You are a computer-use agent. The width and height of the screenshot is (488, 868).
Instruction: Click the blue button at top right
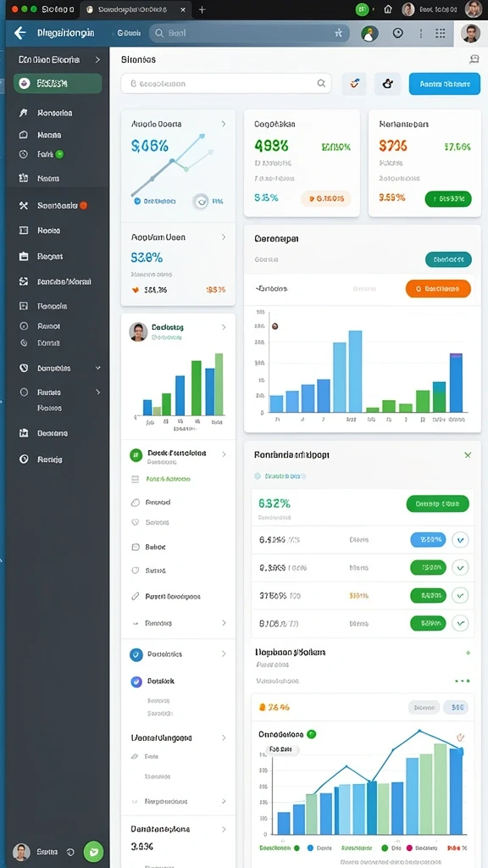(x=445, y=84)
